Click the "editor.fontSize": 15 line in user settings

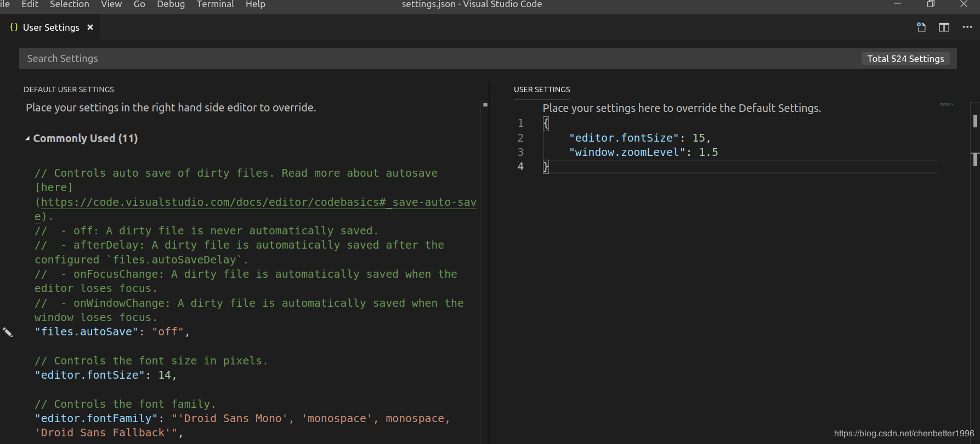[x=640, y=138]
